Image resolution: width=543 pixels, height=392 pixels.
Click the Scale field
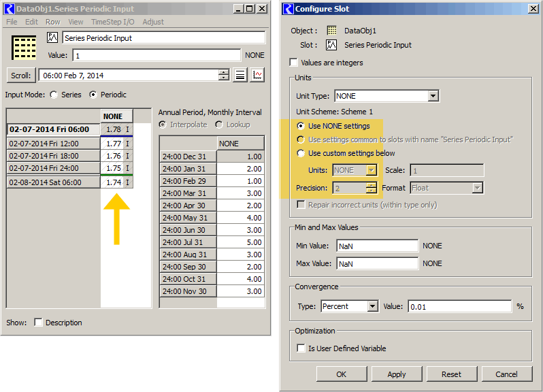tap(447, 170)
